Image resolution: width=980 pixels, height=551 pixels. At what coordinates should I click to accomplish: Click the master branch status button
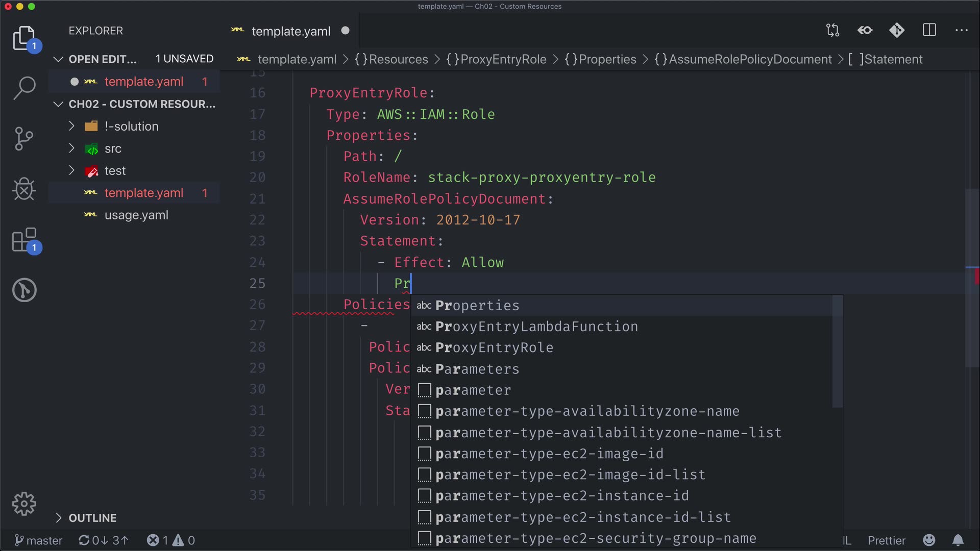[x=38, y=540]
